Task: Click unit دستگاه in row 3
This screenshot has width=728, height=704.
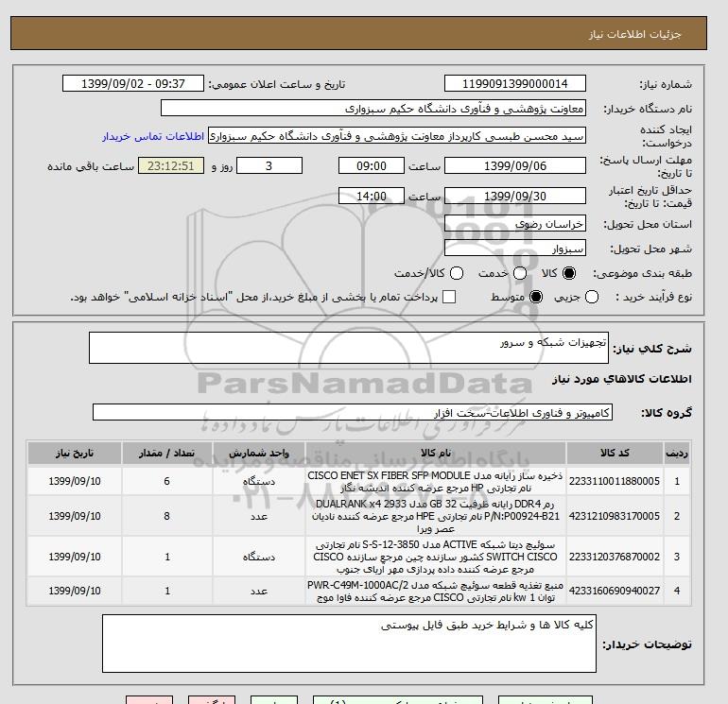Action: (x=259, y=557)
